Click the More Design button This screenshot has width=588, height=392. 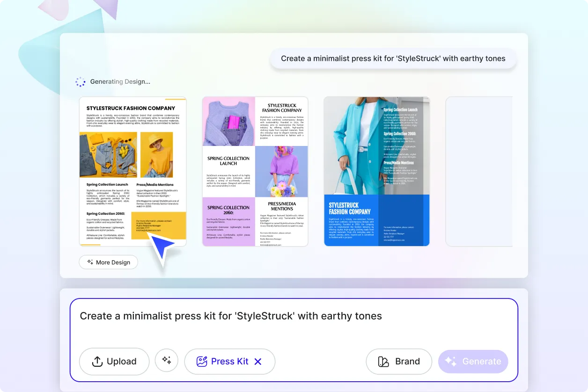coord(108,262)
